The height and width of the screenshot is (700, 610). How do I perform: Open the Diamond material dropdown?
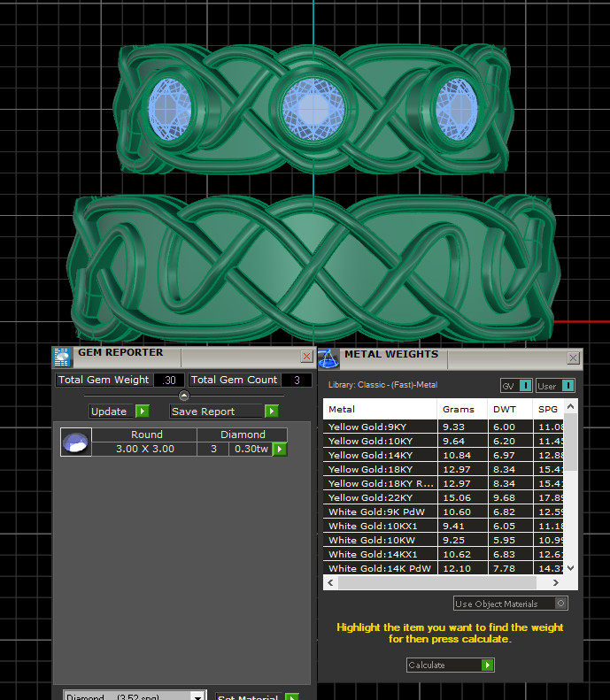point(198,696)
